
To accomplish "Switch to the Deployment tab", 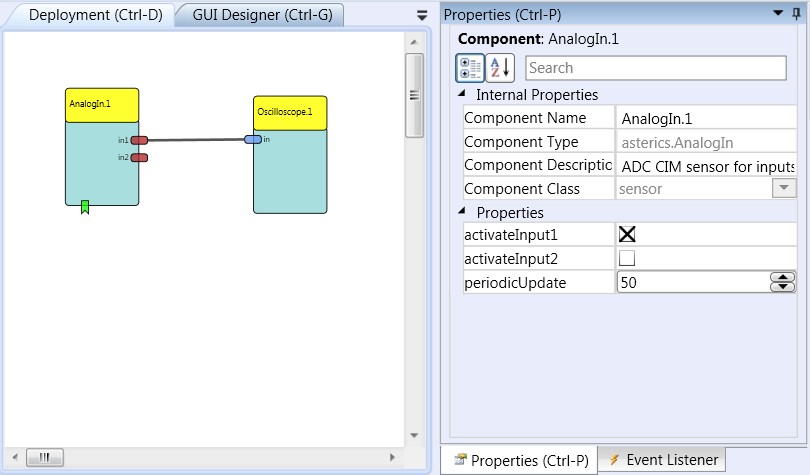I will click(96, 15).
